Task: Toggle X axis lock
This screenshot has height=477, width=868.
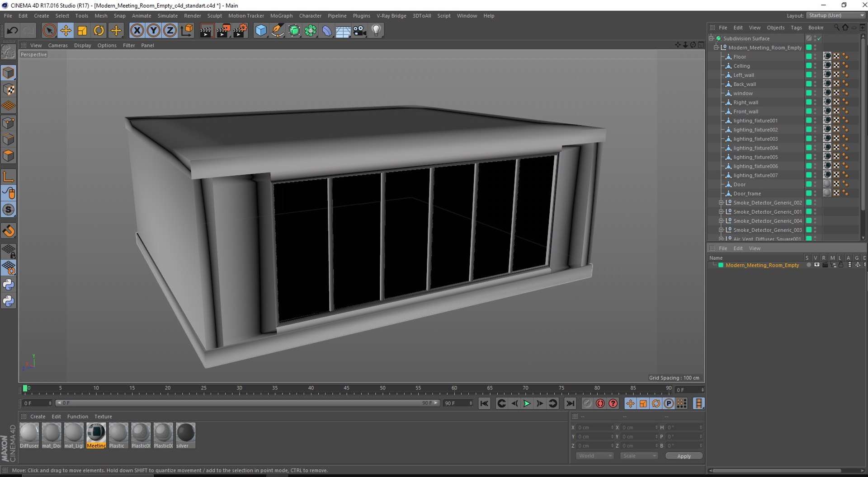Action: coord(137,31)
